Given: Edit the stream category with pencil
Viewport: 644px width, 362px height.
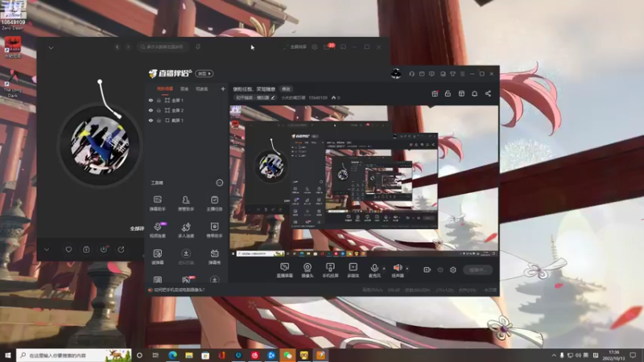Looking at the screenshot, I should tap(273, 97).
